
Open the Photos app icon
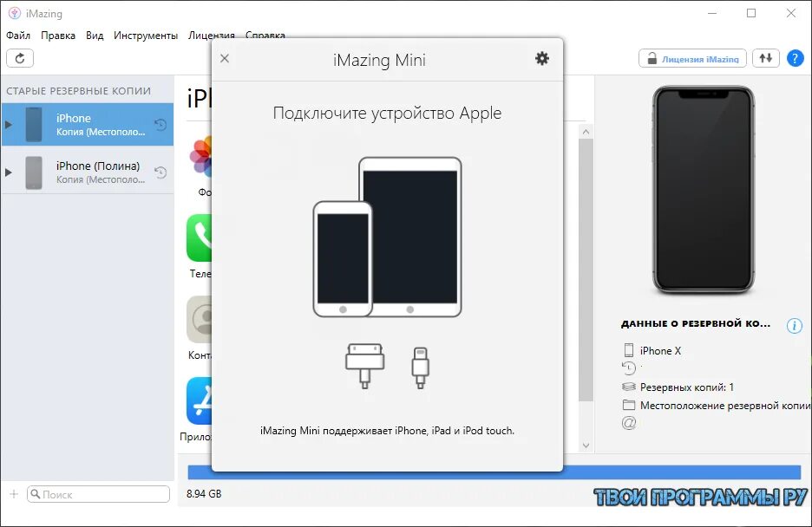(x=201, y=156)
